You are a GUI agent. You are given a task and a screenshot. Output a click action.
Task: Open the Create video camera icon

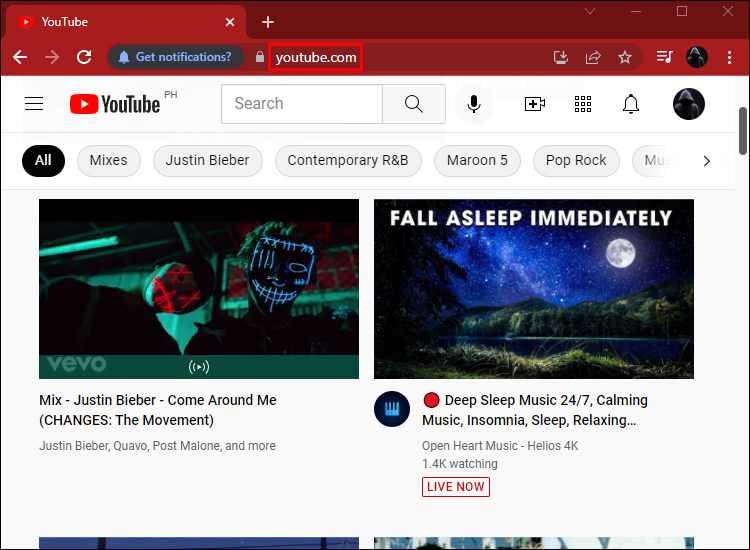pyautogui.click(x=535, y=104)
